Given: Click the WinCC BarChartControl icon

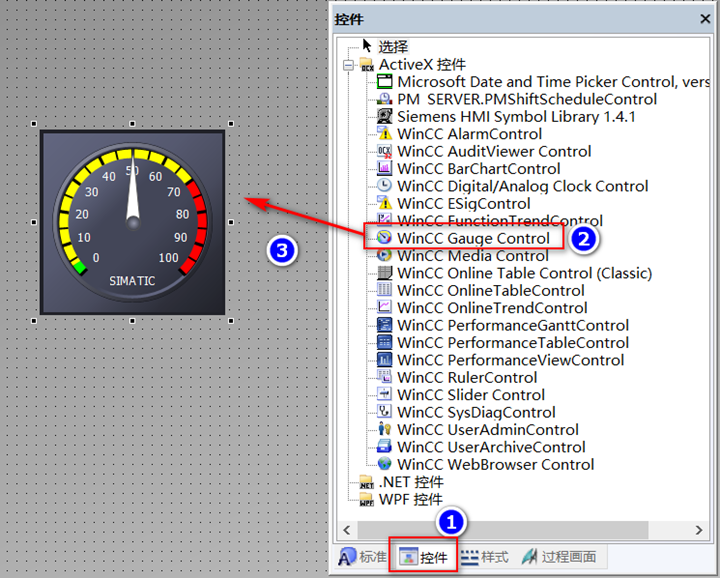Looking at the screenshot, I should pyautogui.click(x=384, y=168).
